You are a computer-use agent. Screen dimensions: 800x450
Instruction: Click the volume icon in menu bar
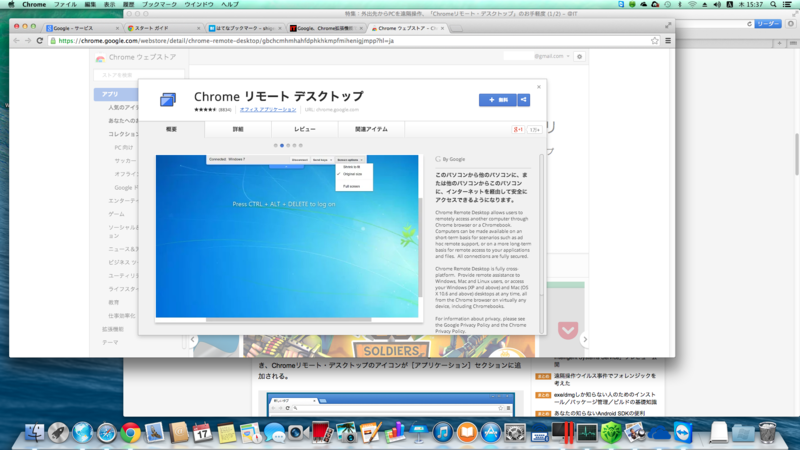click(x=717, y=4)
